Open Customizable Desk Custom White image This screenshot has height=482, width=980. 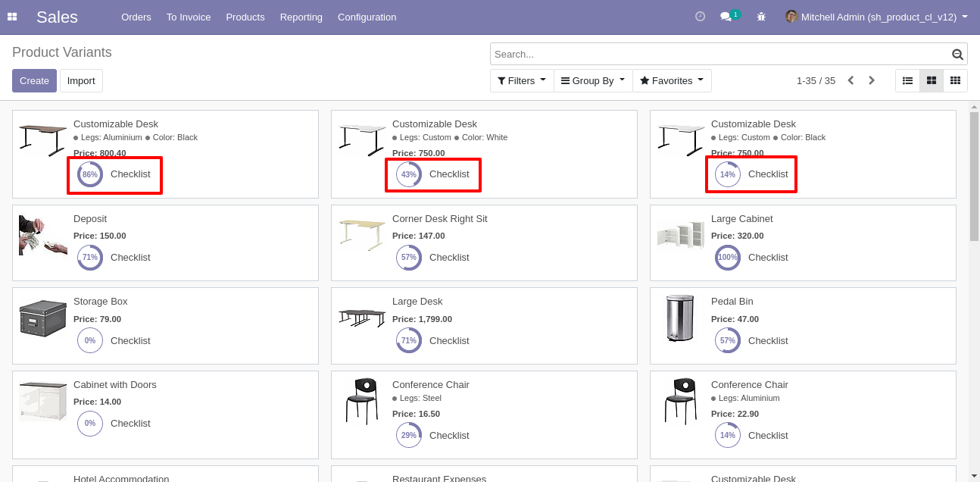(x=362, y=141)
